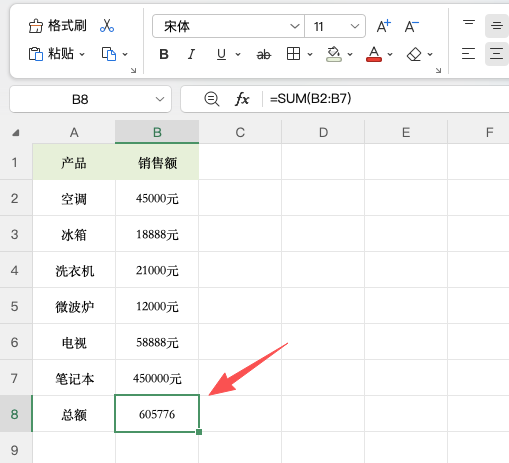Apply the fill color bucket

coord(334,54)
